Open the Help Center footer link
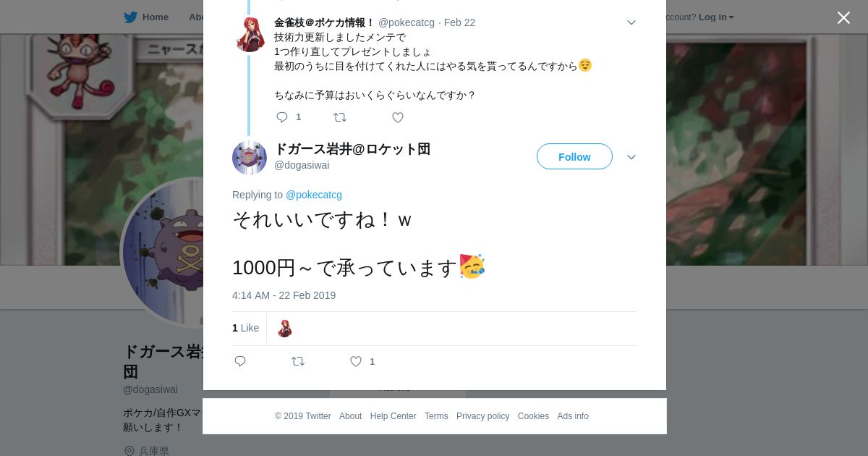868x456 pixels. (x=393, y=416)
